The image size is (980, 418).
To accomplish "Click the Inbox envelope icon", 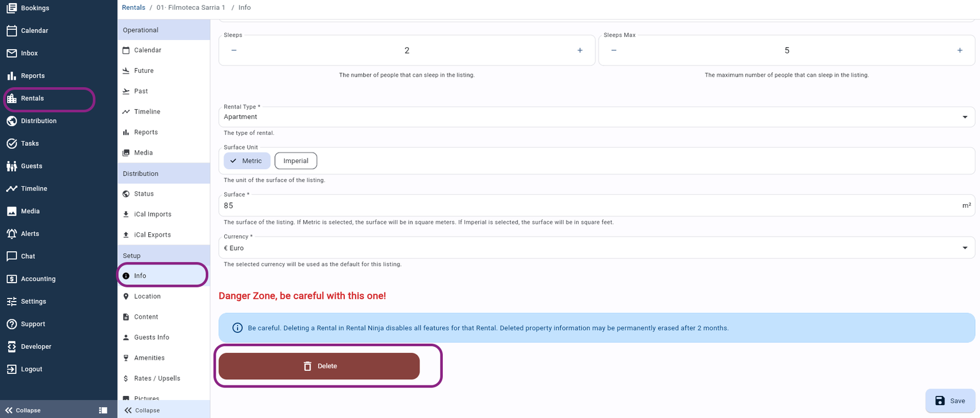I will pyautogui.click(x=12, y=53).
